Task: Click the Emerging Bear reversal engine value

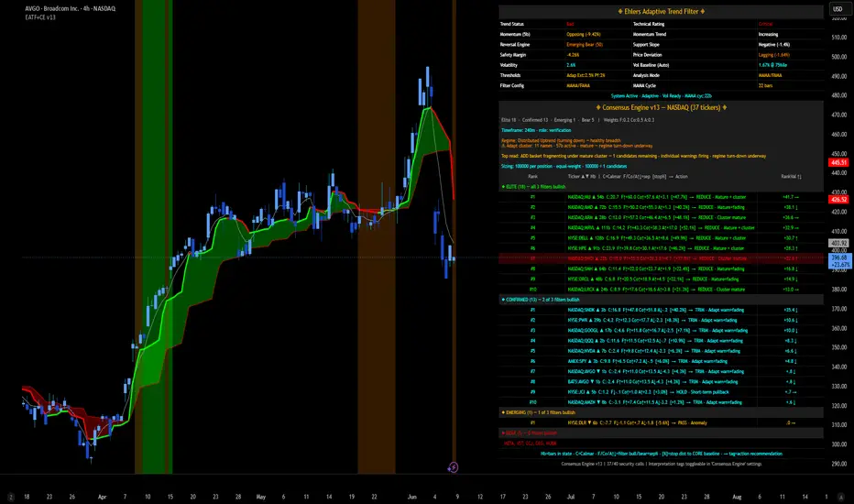Action: 585,45
